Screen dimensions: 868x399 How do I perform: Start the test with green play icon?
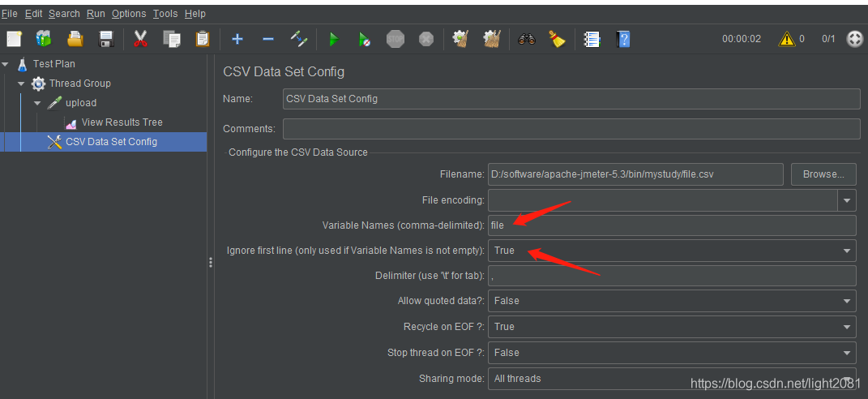[334, 39]
